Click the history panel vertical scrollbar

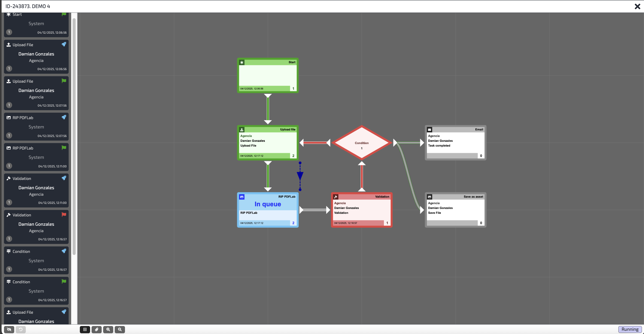click(74, 136)
